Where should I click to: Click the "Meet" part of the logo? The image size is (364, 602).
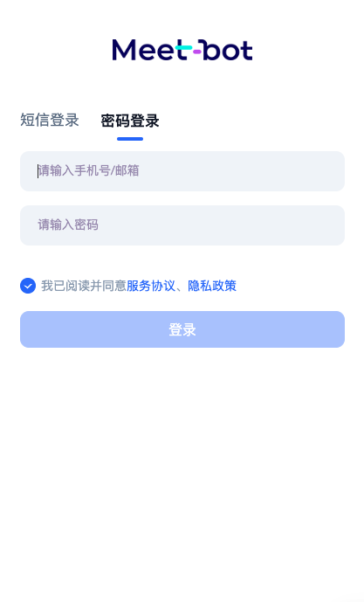click(x=148, y=50)
